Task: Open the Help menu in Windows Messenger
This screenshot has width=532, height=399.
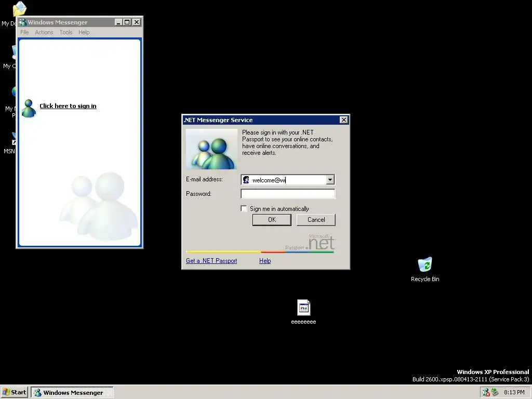Action: pos(84,32)
